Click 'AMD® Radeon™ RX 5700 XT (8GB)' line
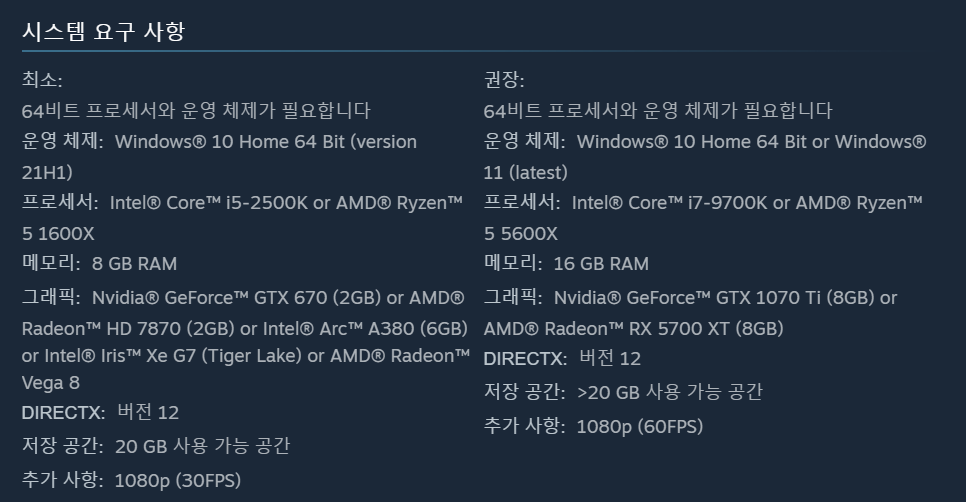 633,328
